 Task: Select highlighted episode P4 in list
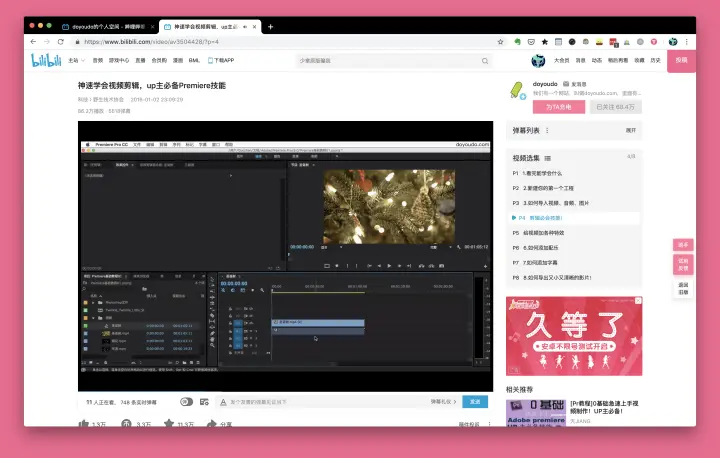pyautogui.click(x=574, y=218)
